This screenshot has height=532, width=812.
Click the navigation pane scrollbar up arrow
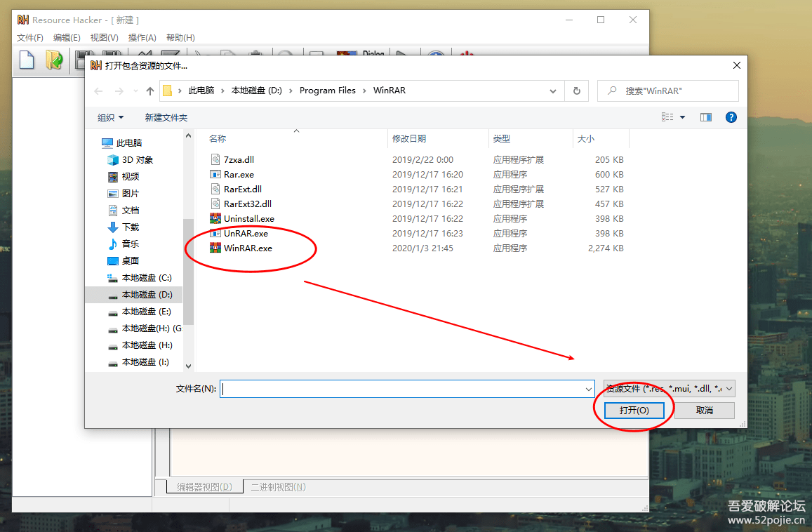189,135
